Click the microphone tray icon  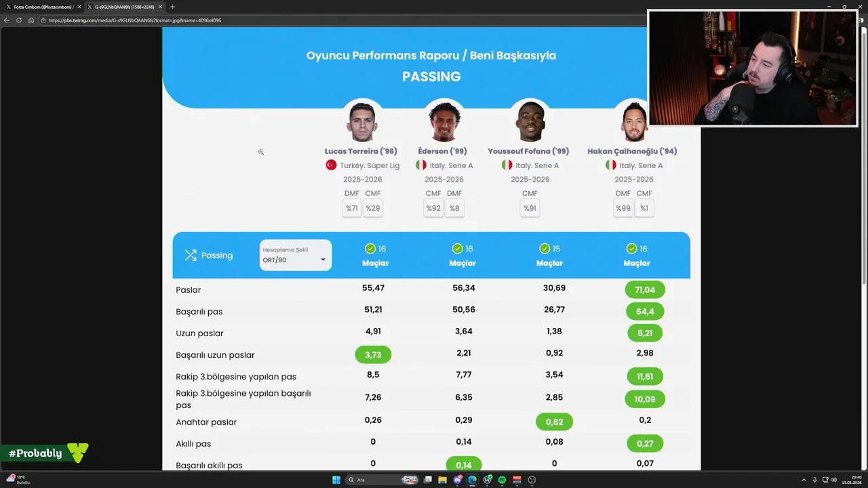(814, 480)
